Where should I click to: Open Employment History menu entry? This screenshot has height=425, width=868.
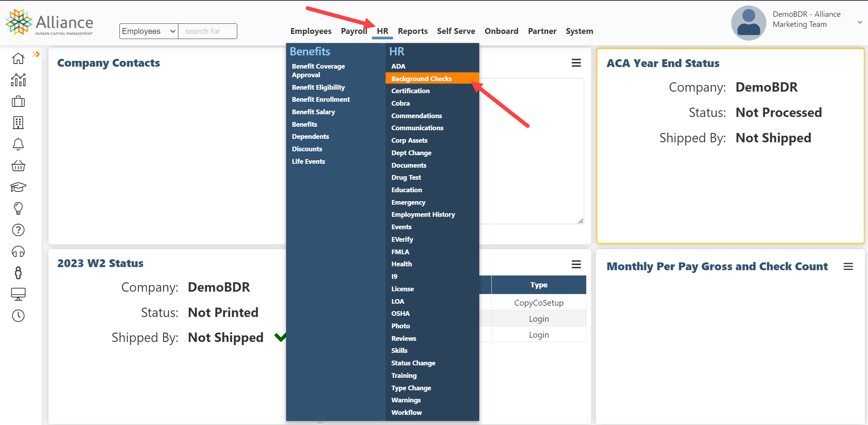[423, 214]
